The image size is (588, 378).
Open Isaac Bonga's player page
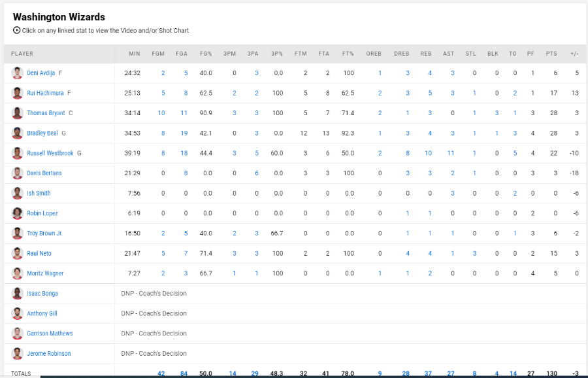click(x=42, y=293)
